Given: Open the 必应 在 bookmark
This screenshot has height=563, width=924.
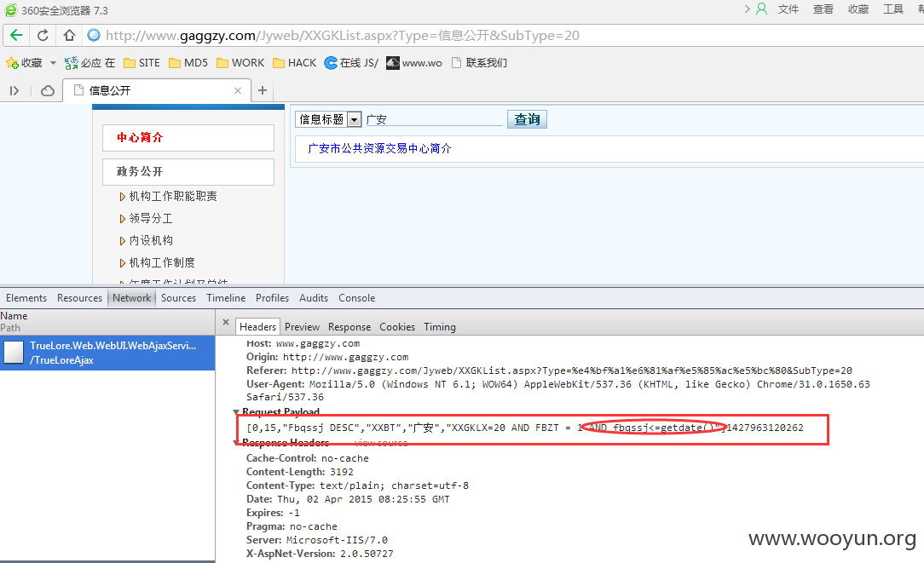Looking at the screenshot, I should pos(90,62).
